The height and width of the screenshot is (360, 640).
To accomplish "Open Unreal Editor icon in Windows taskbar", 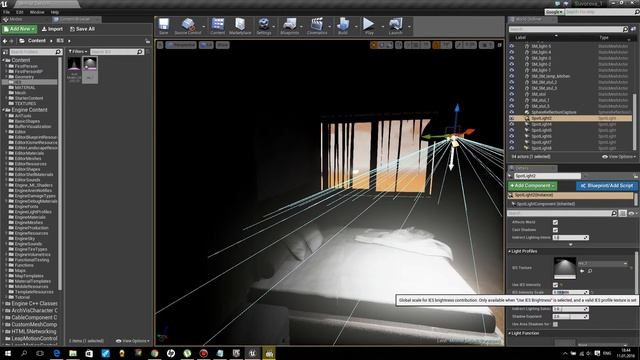I will 252,353.
